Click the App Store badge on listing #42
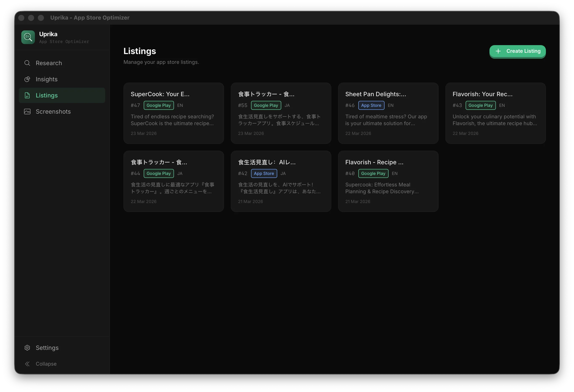This screenshot has height=392, width=574. pyautogui.click(x=264, y=173)
